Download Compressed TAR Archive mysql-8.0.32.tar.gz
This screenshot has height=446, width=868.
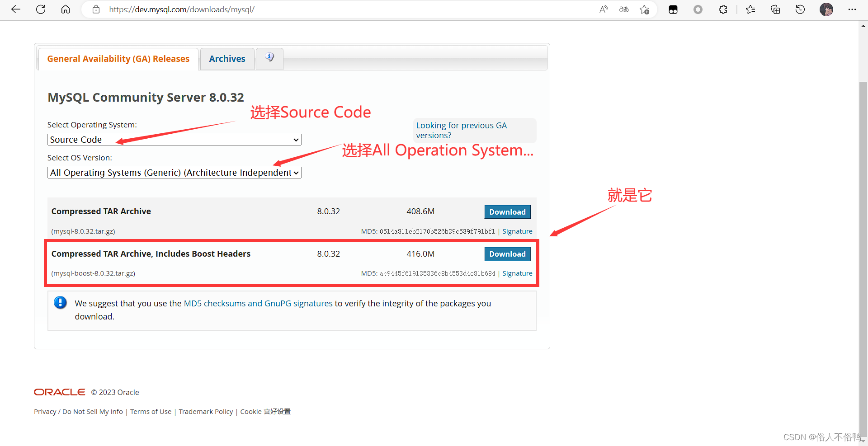pos(507,212)
